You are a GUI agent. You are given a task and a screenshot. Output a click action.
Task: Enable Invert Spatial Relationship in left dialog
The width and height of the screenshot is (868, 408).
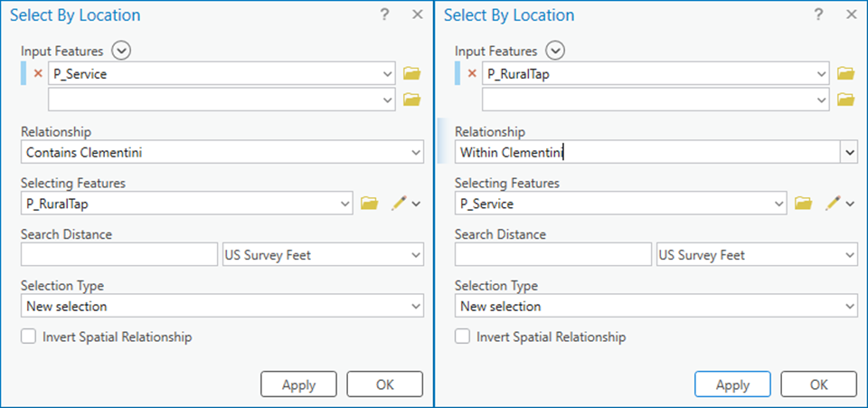(x=29, y=337)
